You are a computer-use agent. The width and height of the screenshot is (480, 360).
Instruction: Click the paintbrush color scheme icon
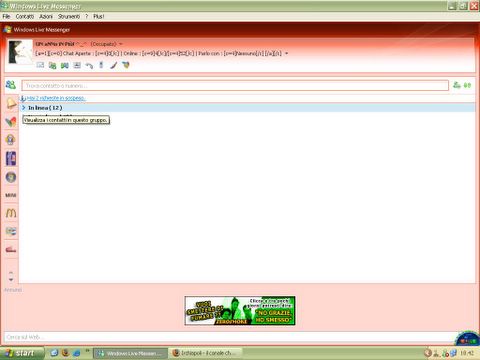(x=113, y=65)
